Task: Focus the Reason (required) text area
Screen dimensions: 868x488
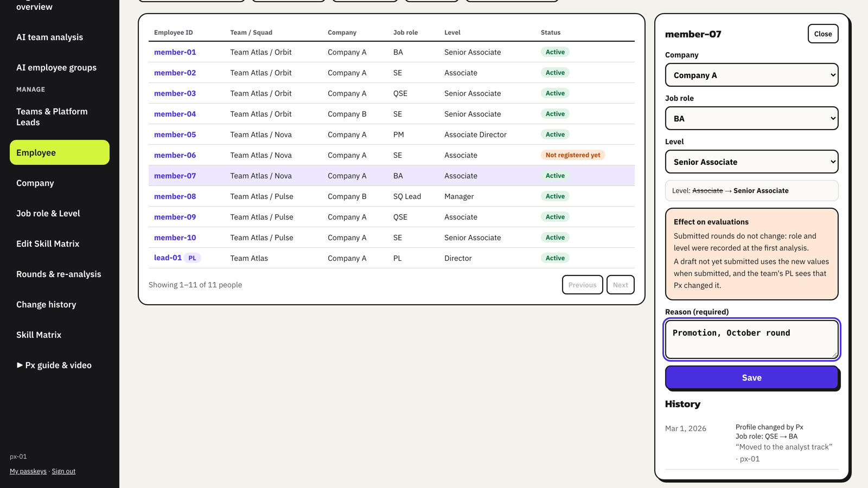Action: (x=751, y=339)
